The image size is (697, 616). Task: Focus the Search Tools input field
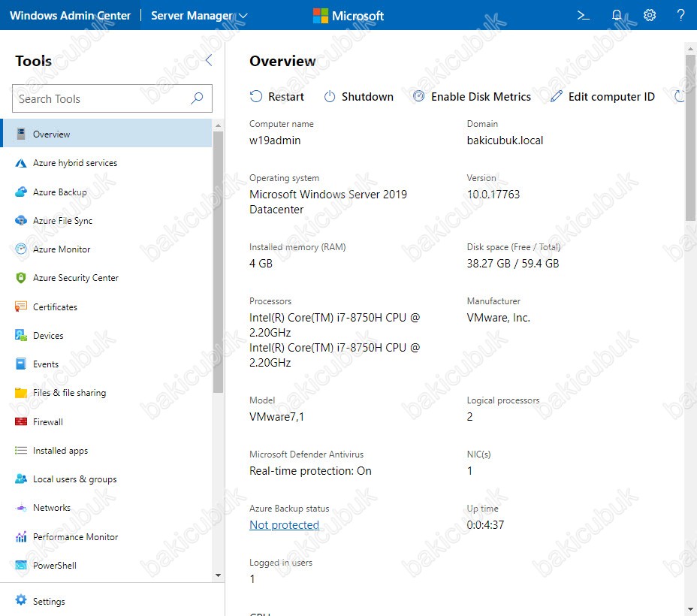pos(112,98)
